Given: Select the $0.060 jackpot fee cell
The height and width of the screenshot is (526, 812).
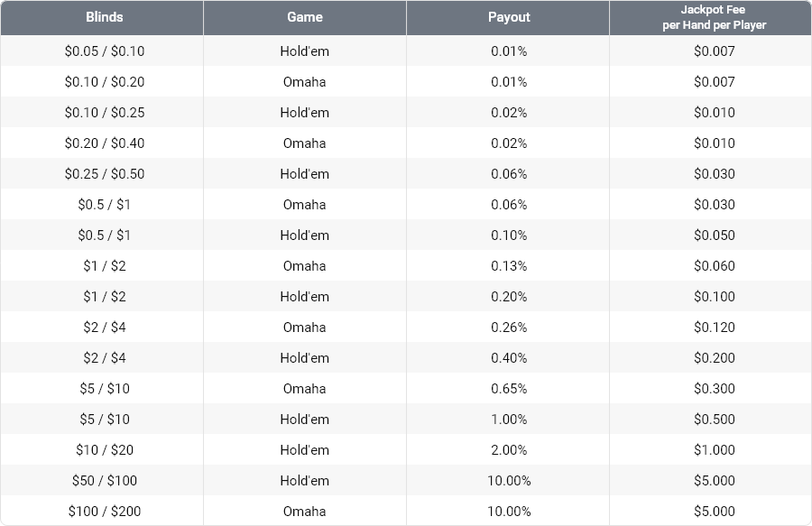Looking at the screenshot, I should click(x=714, y=266).
